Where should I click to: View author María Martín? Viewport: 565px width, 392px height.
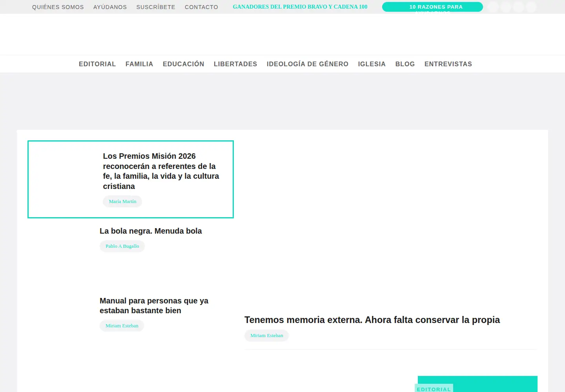pos(122,201)
